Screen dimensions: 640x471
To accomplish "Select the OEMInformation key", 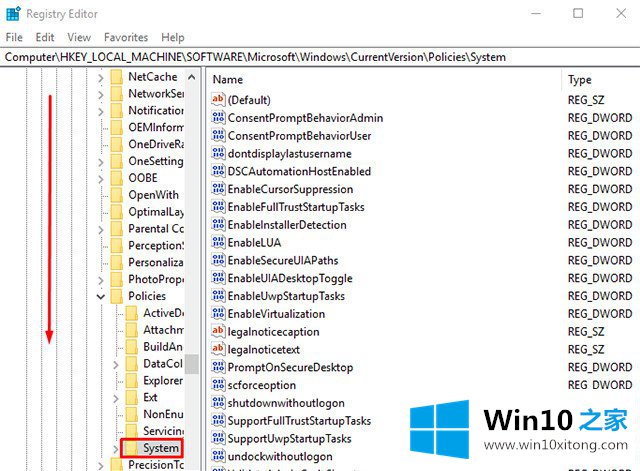I will 156,127.
